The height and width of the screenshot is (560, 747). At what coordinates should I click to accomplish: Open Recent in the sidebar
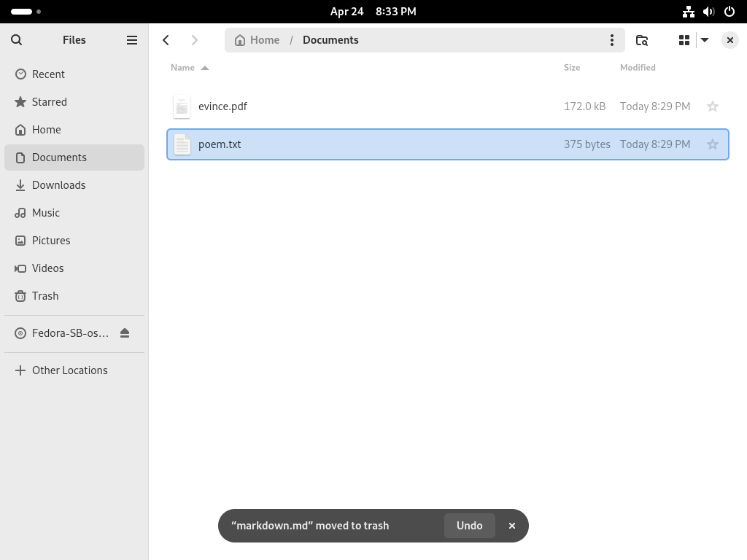coord(74,74)
